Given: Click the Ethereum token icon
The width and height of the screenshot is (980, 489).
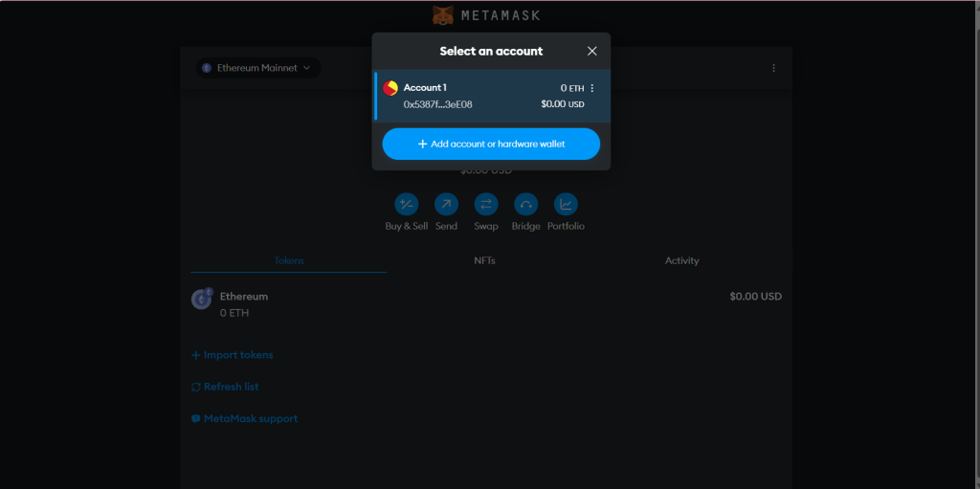Looking at the screenshot, I should tap(202, 300).
